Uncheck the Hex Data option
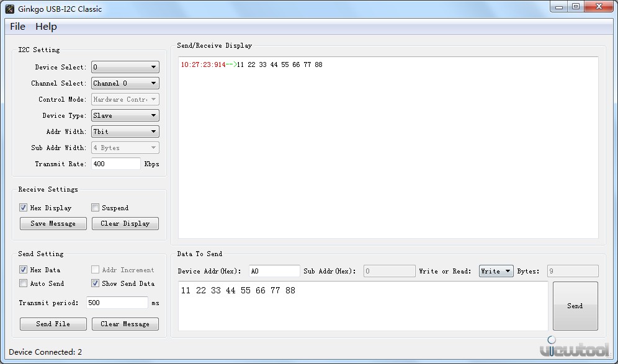618x364 pixels. 23,270
